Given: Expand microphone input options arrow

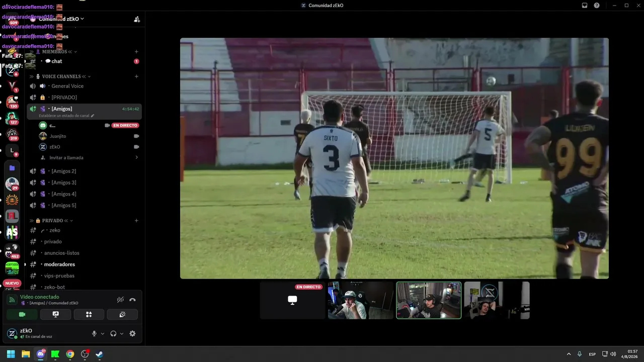Looking at the screenshot, I should [103, 333].
